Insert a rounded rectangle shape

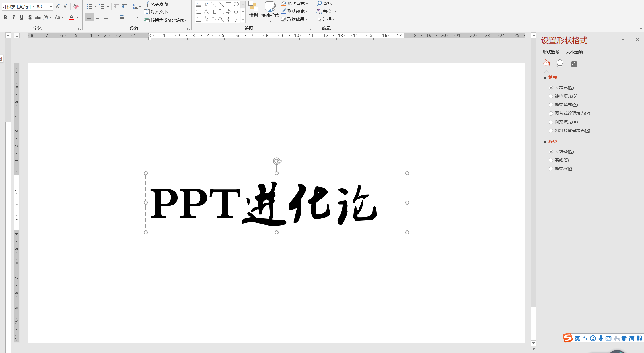[199, 12]
